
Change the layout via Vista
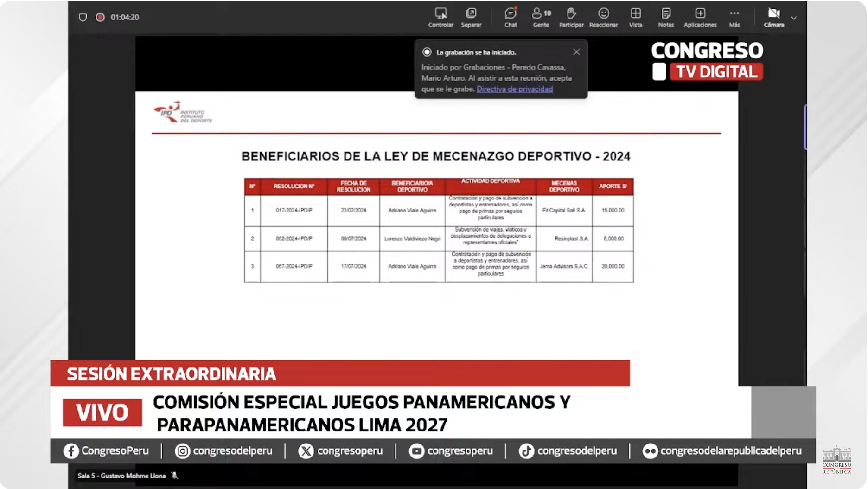click(x=636, y=18)
